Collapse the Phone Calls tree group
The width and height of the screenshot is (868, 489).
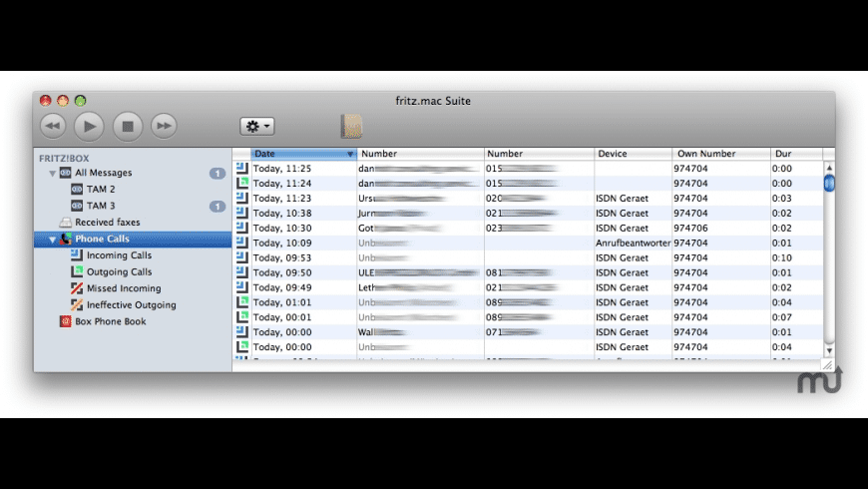tap(52, 240)
